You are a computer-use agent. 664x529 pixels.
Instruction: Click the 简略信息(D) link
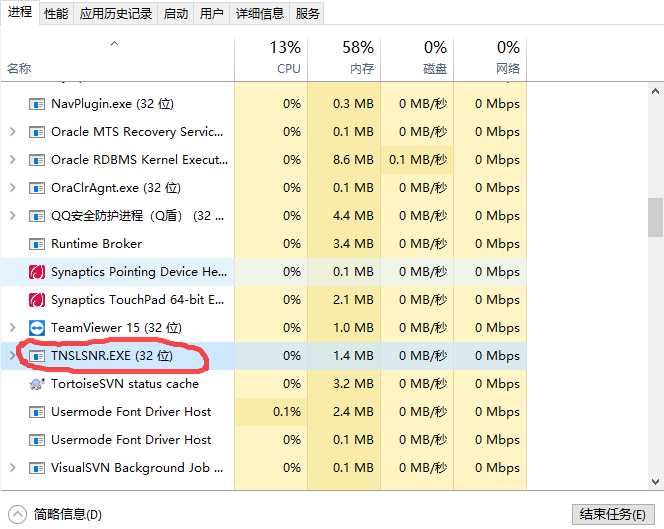point(68,515)
